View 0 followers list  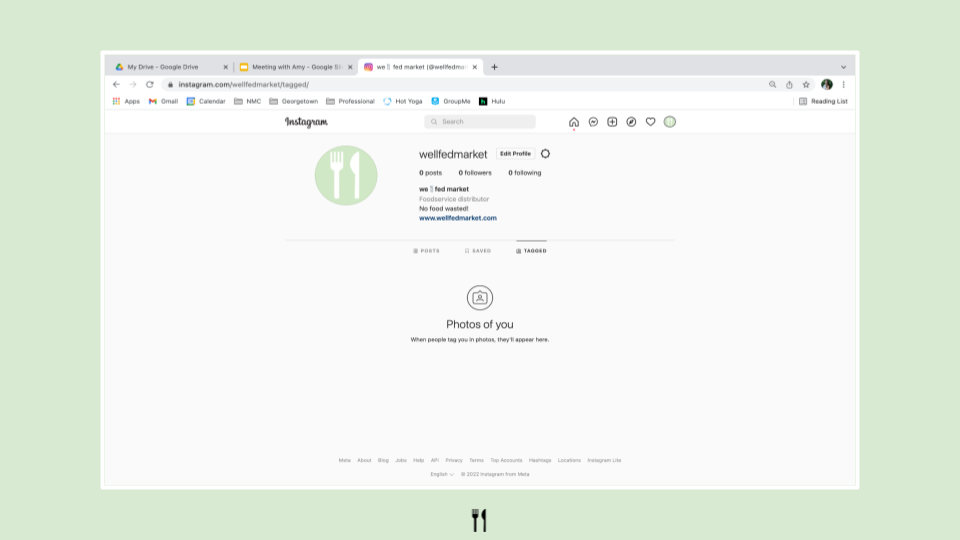475,173
